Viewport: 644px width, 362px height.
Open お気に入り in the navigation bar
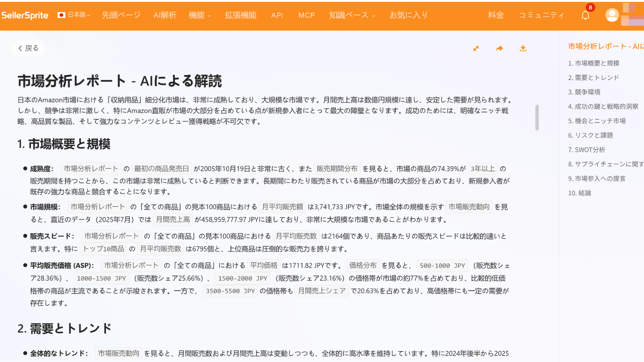(x=408, y=15)
